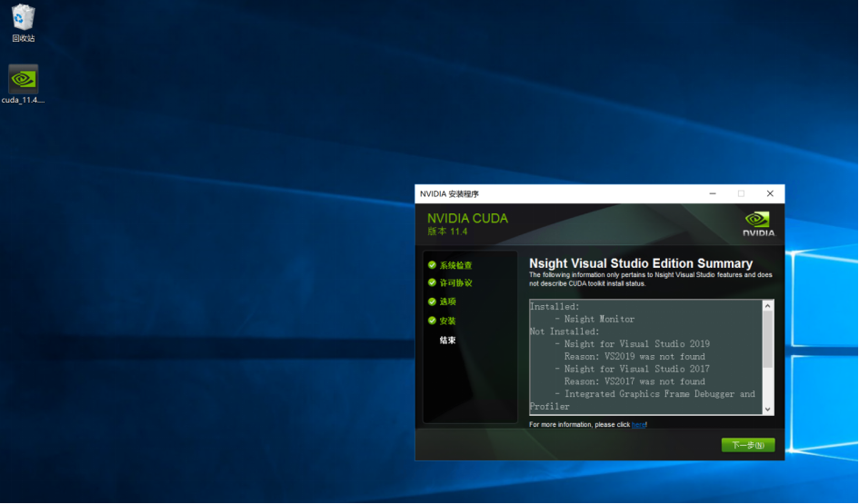Select the cuda_11.4 installer desktop icon
Viewport: 859px width, 504px height.
(x=23, y=84)
